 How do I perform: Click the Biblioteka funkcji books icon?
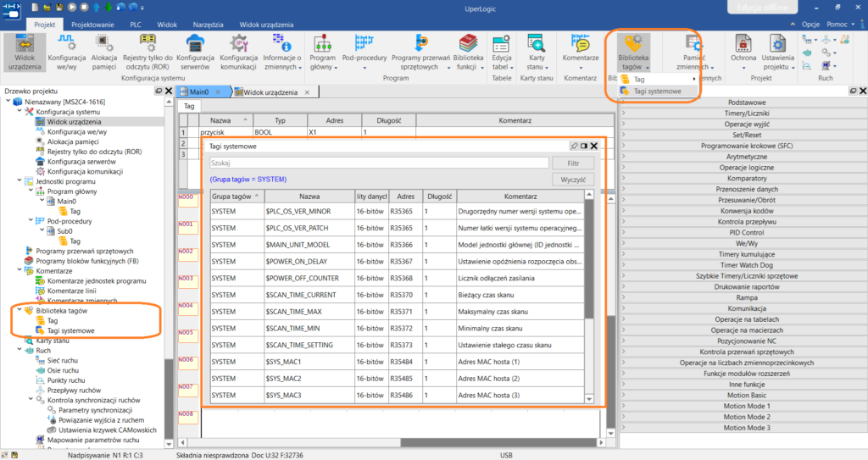468,43
